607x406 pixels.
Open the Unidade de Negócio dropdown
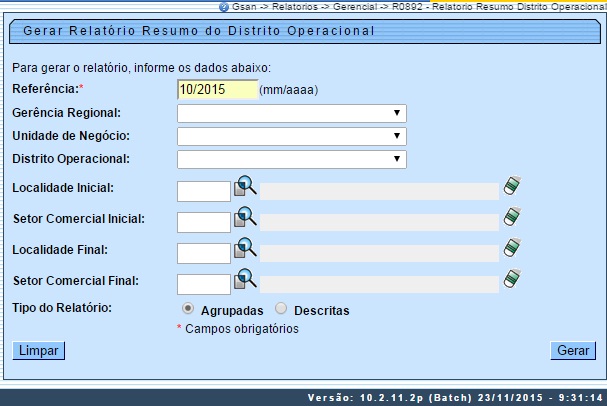[x=291, y=136]
